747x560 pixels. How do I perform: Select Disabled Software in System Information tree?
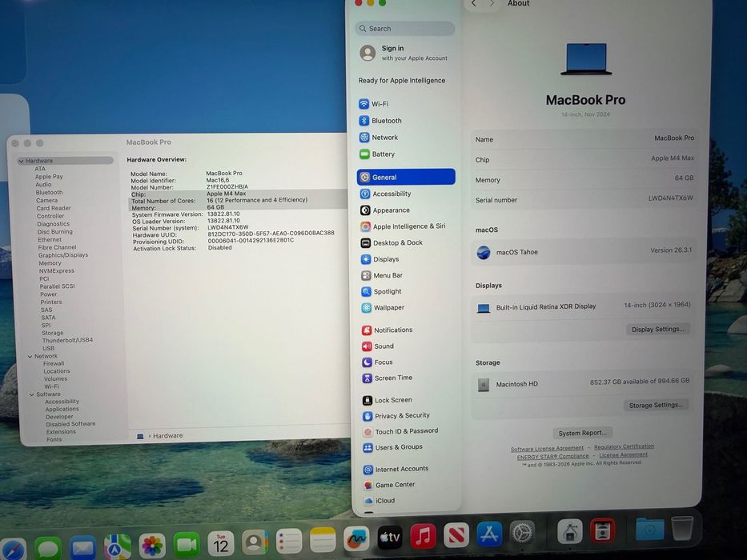coord(70,424)
